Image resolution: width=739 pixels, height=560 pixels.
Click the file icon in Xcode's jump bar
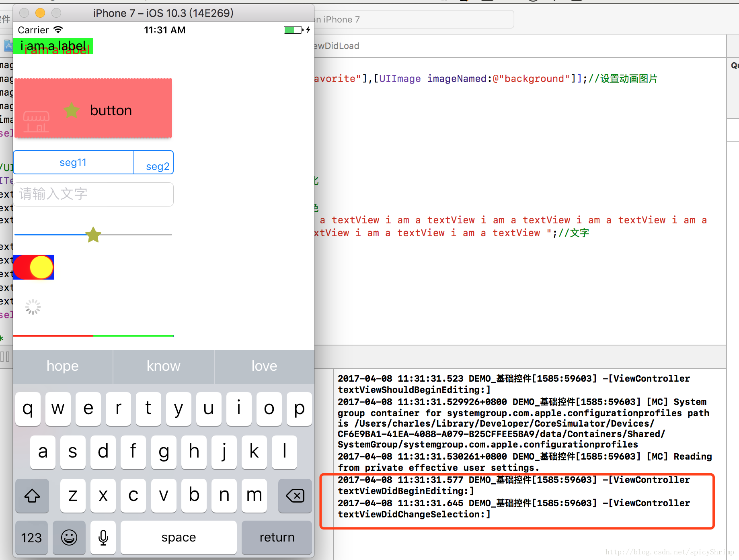(8, 46)
